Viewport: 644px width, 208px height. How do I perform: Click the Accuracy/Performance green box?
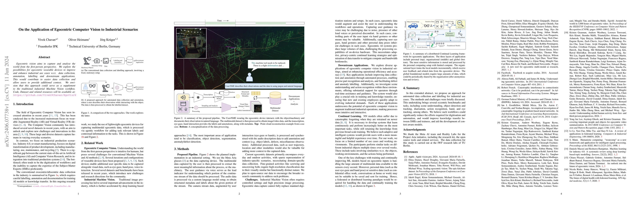click(x=450, y=34)
